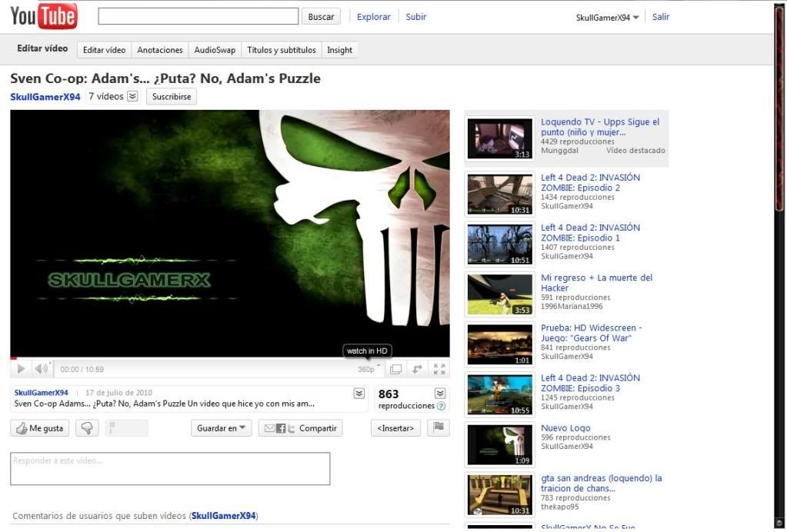787x532 pixels.
Task: Switch the player to large view icon
Action: [x=395, y=369]
